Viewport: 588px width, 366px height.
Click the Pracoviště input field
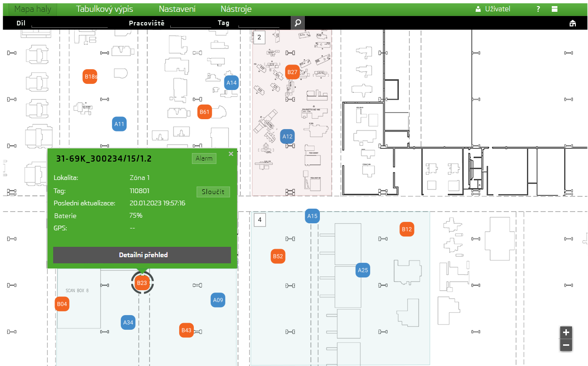(x=191, y=23)
